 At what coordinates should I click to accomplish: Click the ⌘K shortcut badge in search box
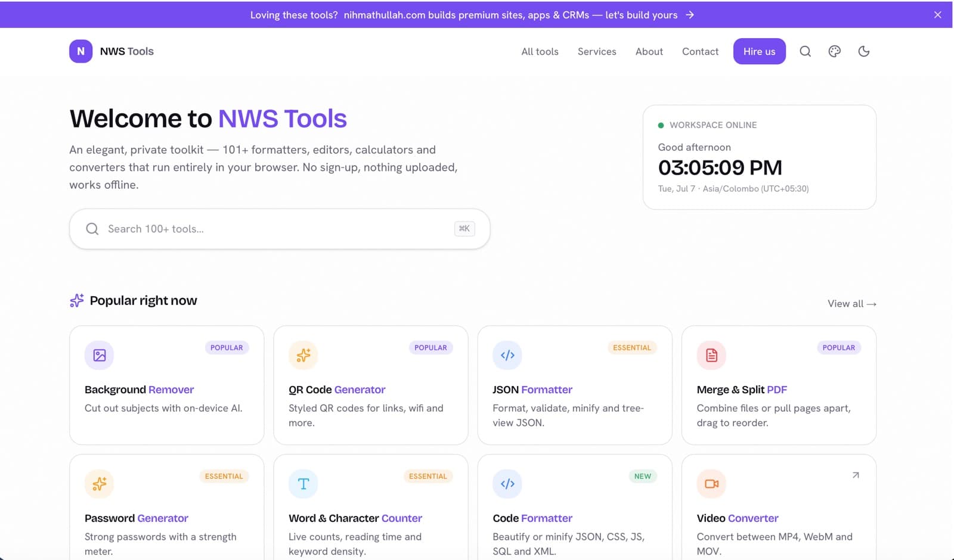click(464, 228)
